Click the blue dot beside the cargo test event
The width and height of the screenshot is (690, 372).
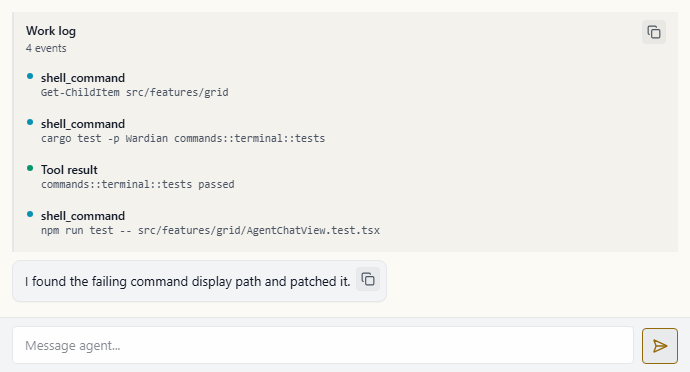pos(30,122)
